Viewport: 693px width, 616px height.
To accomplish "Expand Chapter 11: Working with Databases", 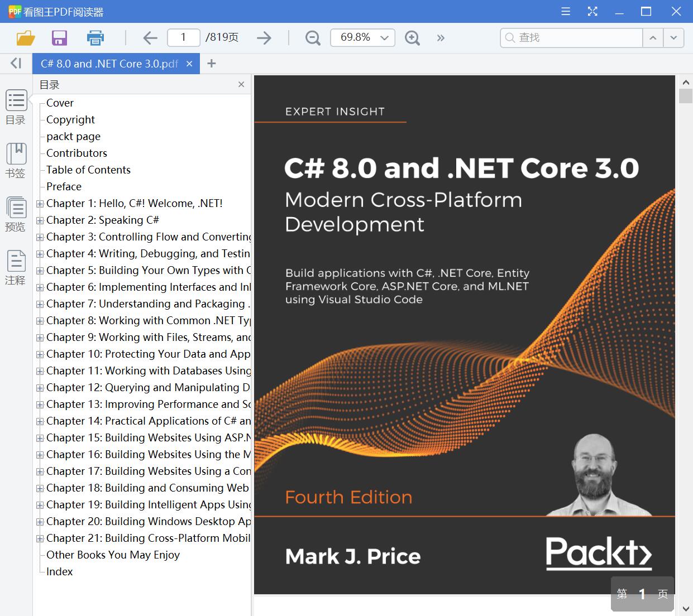I will pos(40,371).
